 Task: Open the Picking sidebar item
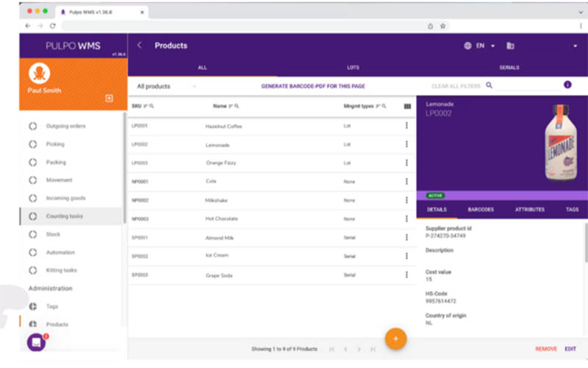[55, 144]
